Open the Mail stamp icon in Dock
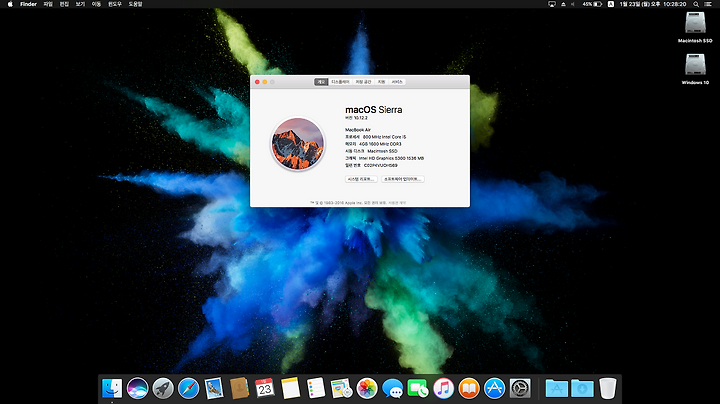The width and height of the screenshot is (720, 404). pos(214,388)
